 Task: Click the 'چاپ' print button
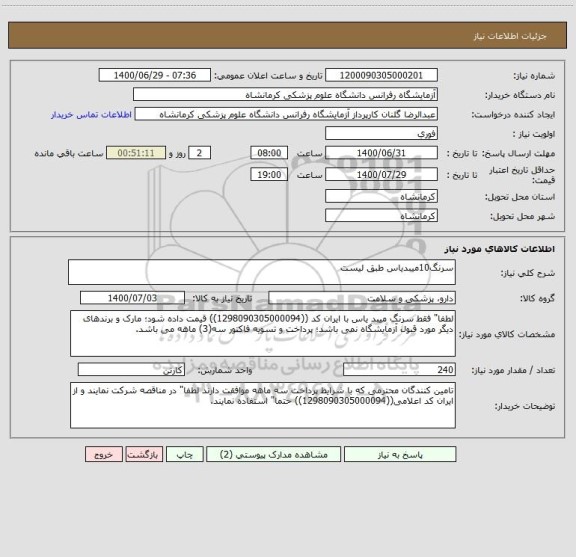(184, 454)
